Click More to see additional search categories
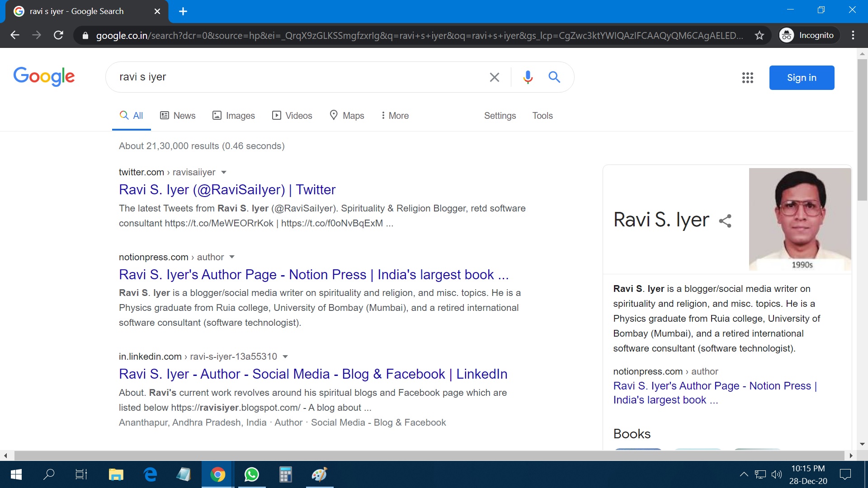Image resolution: width=868 pixels, height=488 pixels. pyautogui.click(x=395, y=116)
